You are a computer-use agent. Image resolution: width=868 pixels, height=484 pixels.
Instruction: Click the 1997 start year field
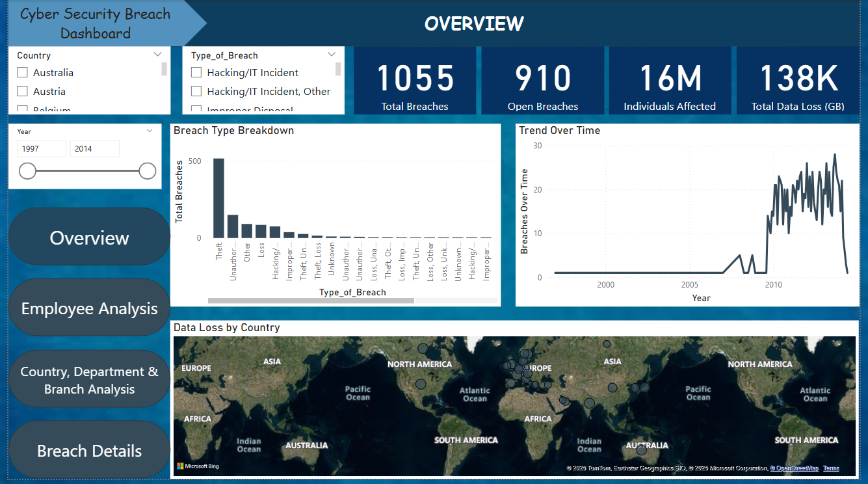42,149
